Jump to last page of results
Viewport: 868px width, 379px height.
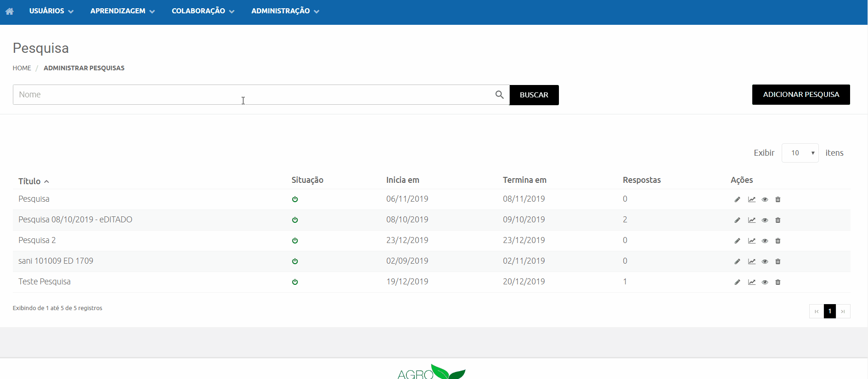[843, 311]
